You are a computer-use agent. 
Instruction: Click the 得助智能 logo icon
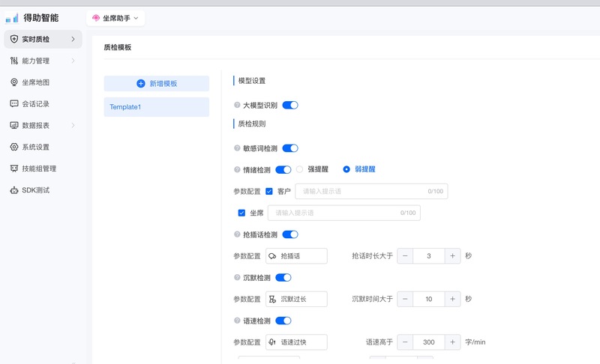pos(12,18)
